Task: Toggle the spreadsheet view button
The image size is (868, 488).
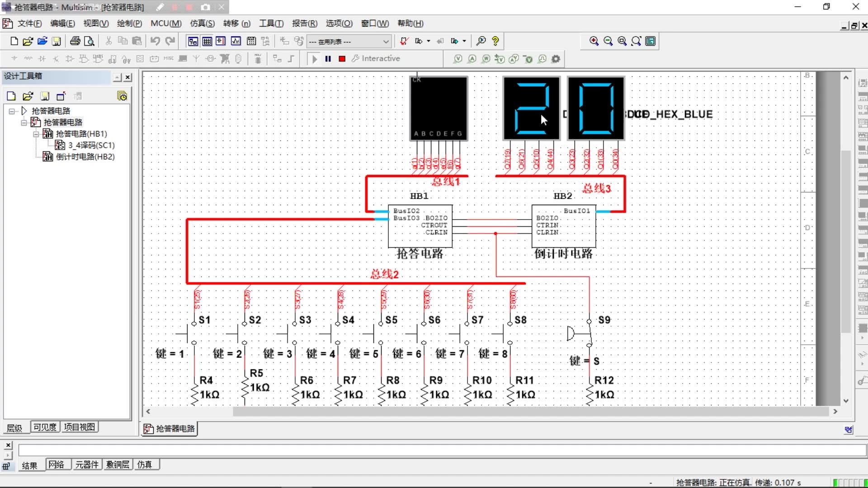Action: click(221, 41)
